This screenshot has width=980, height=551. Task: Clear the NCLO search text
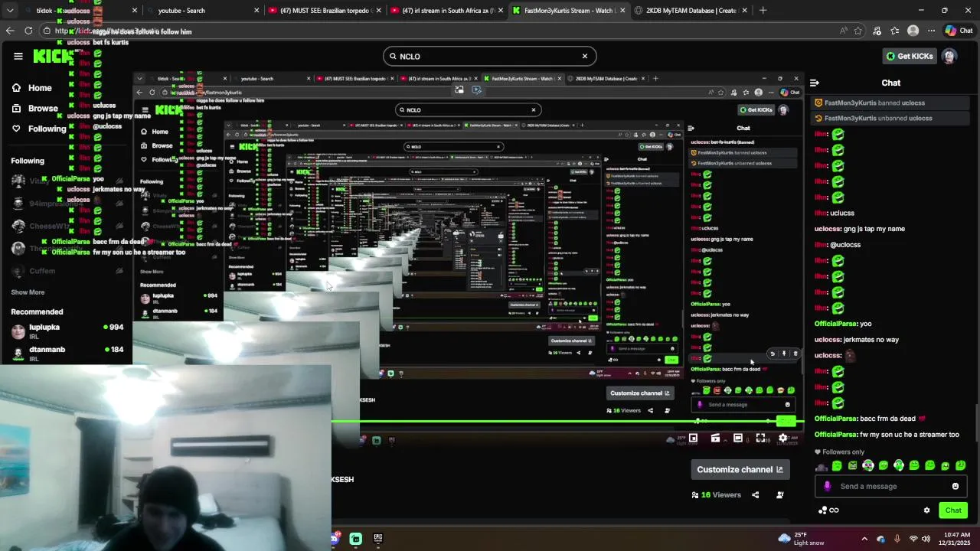[x=585, y=56]
